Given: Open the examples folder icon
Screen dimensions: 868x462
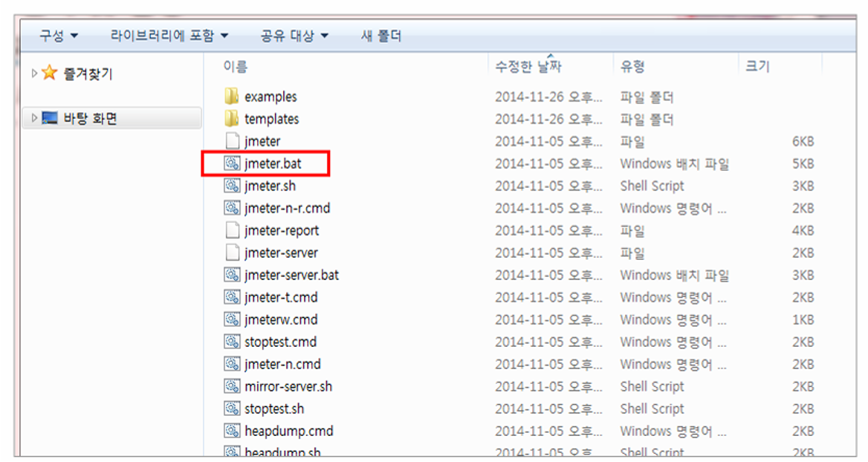Looking at the screenshot, I should point(232,97).
